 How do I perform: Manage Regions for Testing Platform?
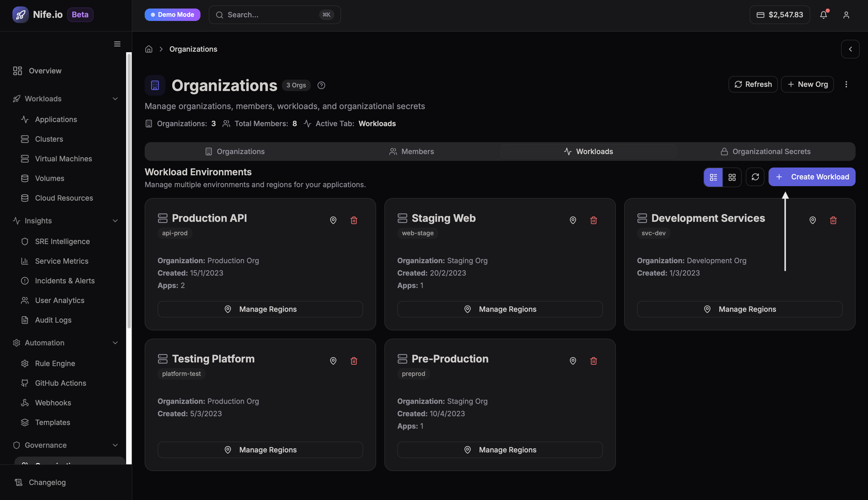click(x=260, y=450)
